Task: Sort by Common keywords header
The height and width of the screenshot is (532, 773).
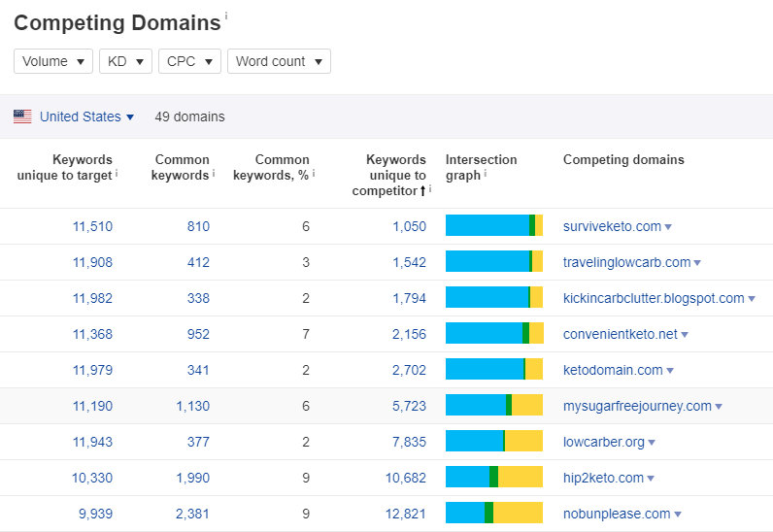Action: pos(181,168)
